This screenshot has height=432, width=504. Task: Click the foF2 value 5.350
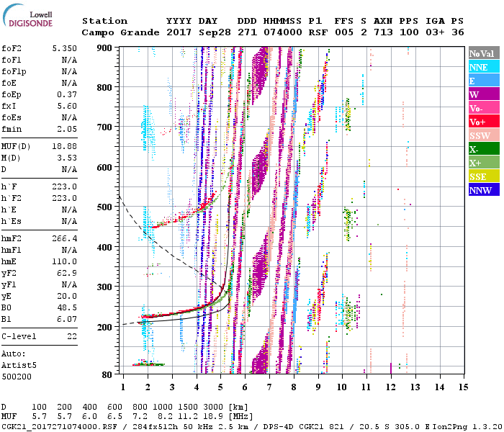tap(64, 48)
